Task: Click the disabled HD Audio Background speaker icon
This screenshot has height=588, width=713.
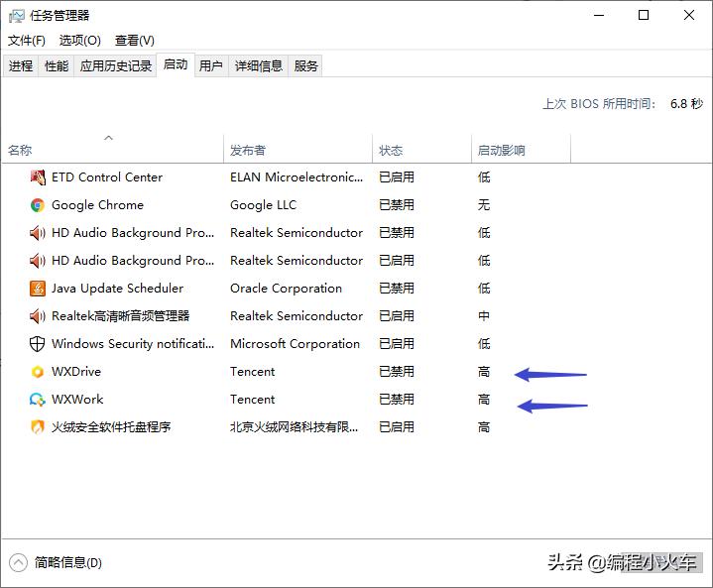Action: pyautogui.click(x=38, y=233)
